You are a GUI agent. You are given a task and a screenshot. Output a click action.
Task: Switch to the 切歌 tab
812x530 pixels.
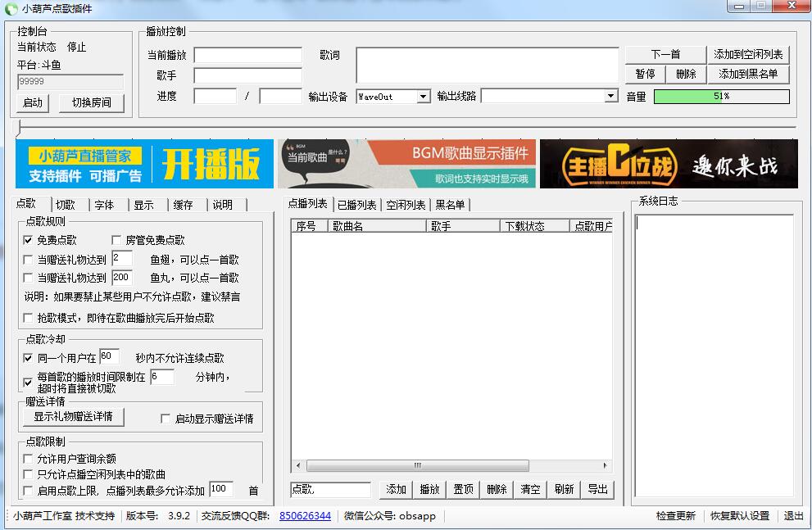pos(66,205)
